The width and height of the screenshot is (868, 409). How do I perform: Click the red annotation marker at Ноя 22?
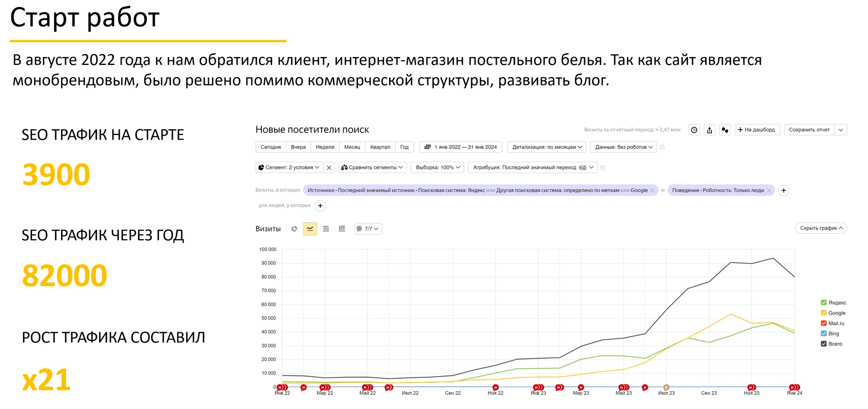(x=495, y=387)
